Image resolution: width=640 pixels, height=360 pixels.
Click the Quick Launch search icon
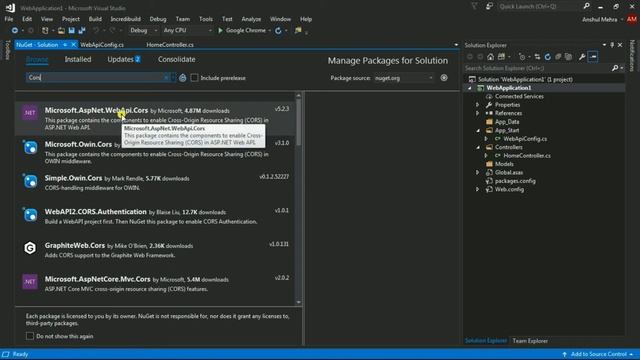pos(587,7)
